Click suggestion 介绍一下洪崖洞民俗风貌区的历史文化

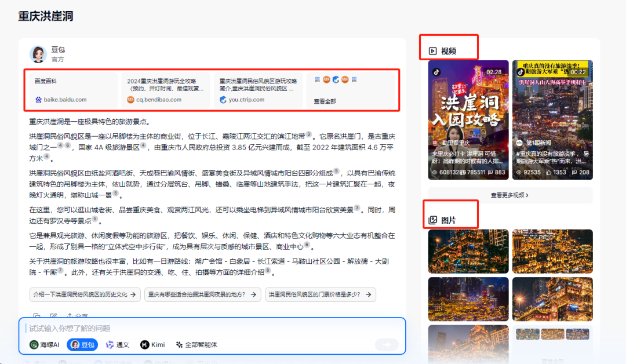click(85, 294)
